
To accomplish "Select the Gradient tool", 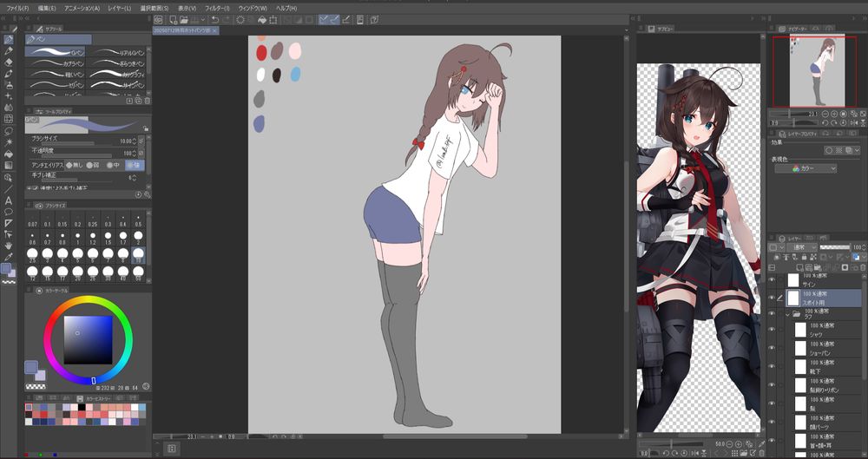I will (9, 165).
